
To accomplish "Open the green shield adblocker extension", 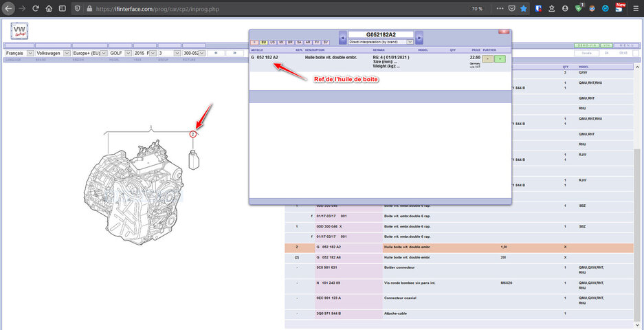I will click(x=578, y=8).
